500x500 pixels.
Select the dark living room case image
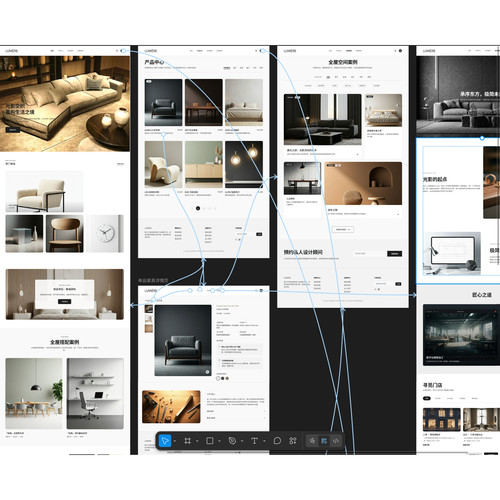click(x=323, y=119)
